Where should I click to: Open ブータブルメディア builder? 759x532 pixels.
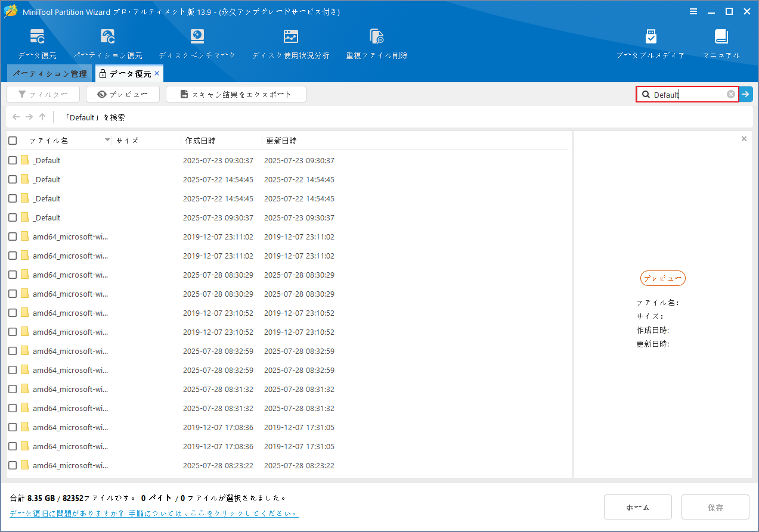[650, 43]
